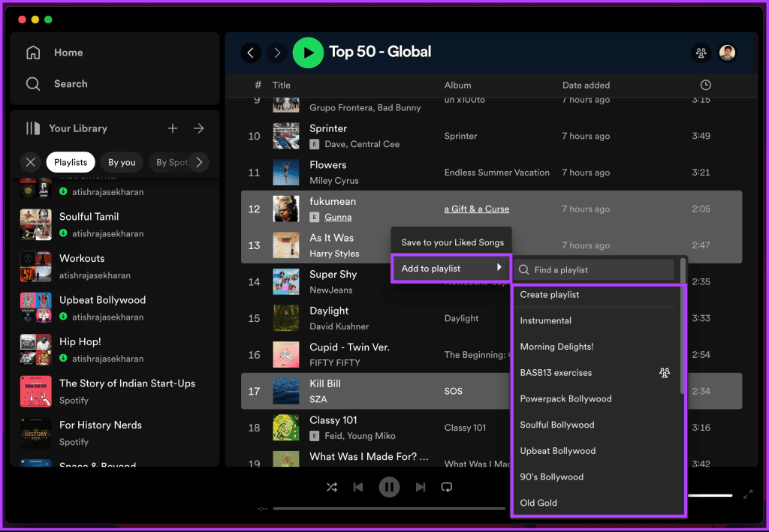This screenshot has height=532, width=769.
Task: Click the 'Find a playlist' search field
Action: coord(593,269)
